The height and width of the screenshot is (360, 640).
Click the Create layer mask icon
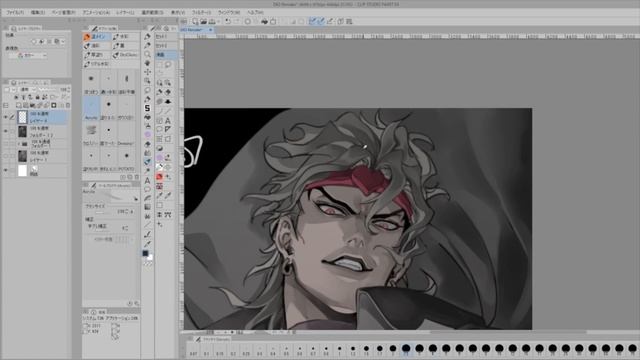(53, 105)
